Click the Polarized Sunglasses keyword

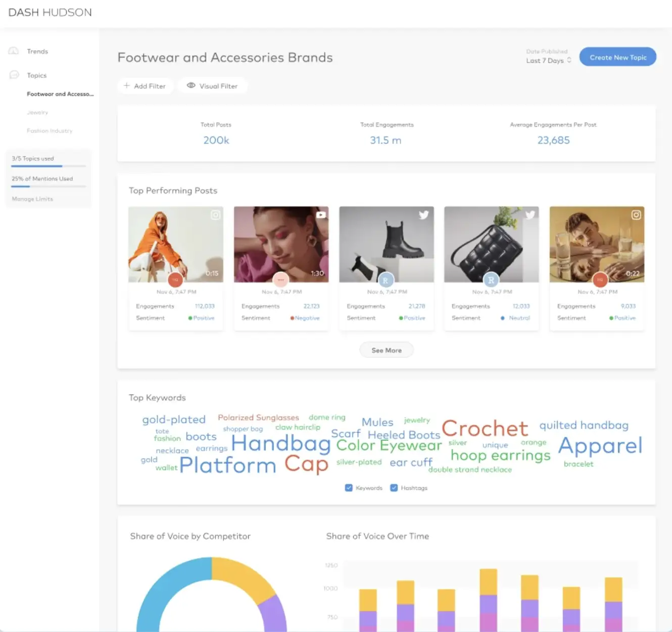point(258,418)
